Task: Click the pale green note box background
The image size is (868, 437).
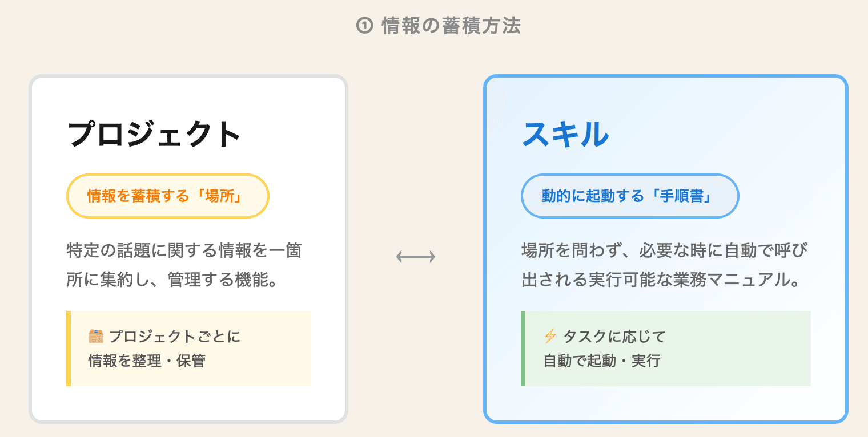Action: [x=742, y=348]
